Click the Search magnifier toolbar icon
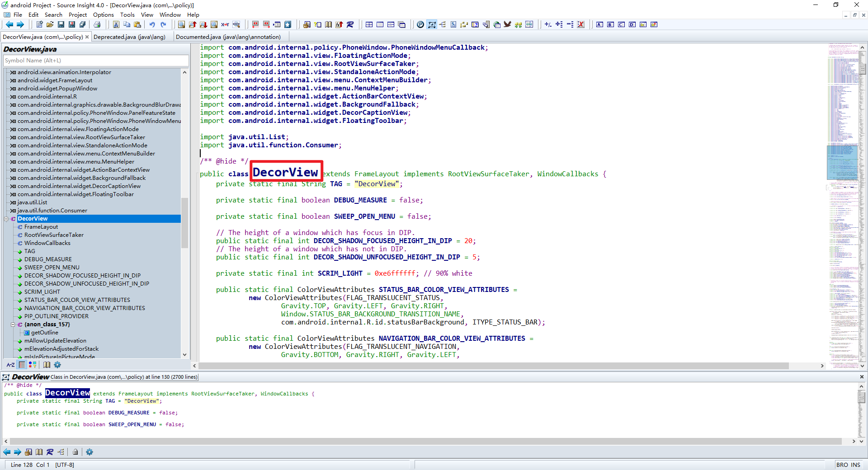Image resolution: width=868 pixels, height=470 pixels. click(x=181, y=24)
